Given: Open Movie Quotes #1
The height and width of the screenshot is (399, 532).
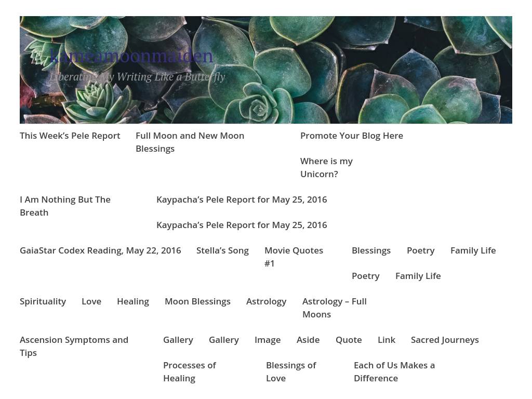Looking at the screenshot, I should click(294, 257).
